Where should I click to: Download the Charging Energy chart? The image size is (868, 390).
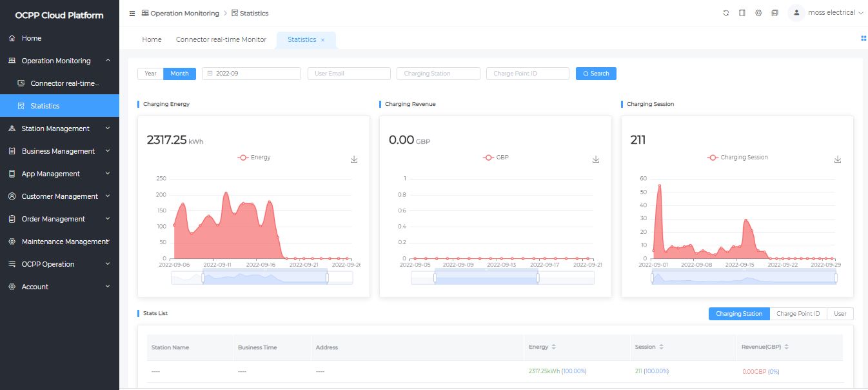pyautogui.click(x=354, y=159)
